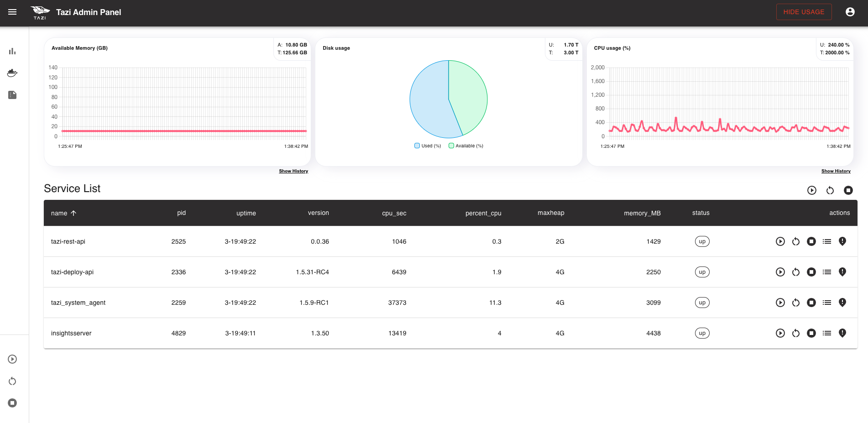Open the alert pin for tazi-deploy-api
Viewport: 868px width, 423px height.
click(842, 272)
